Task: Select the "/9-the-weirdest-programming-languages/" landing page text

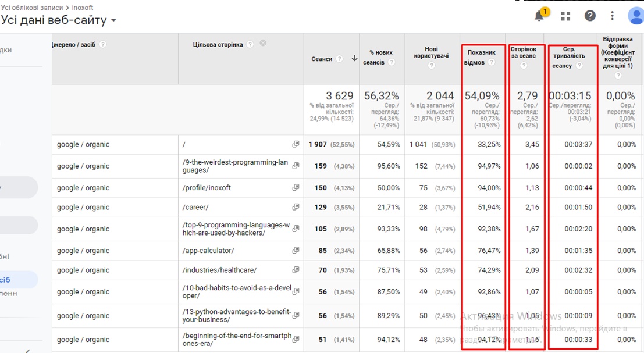Action: coord(236,166)
